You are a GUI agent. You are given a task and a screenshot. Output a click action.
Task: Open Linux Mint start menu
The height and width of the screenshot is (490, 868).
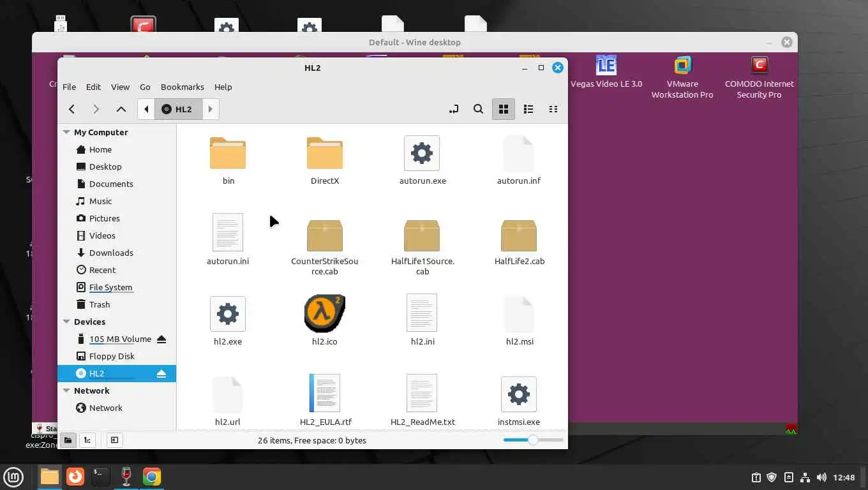[13, 477]
